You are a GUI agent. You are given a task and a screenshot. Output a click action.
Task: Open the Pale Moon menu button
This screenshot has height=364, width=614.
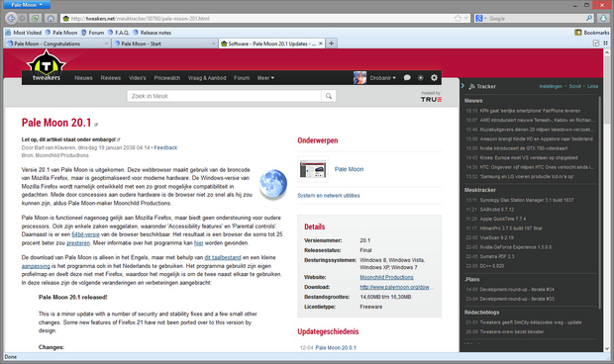[x=27, y=5]
